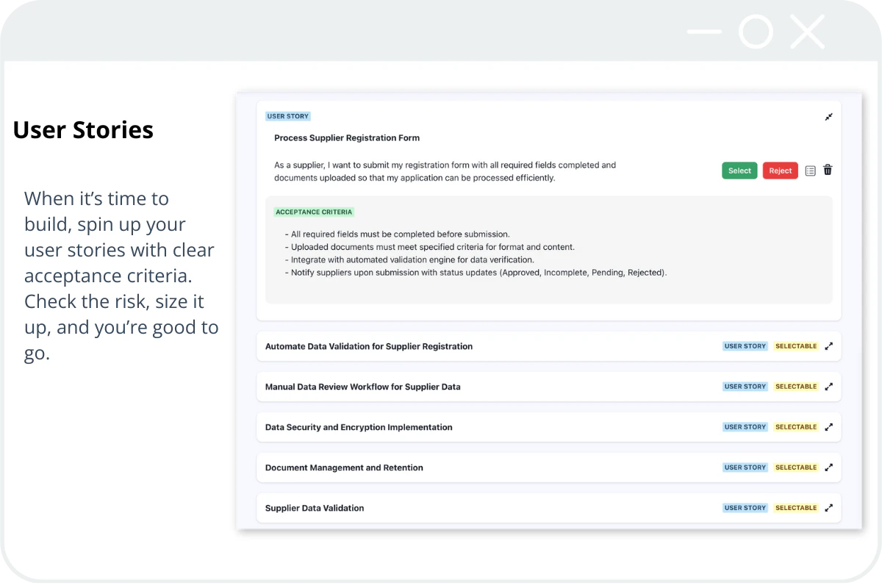Expand Manual Data Review Workflow story
The width and height of the screenshot is (882, 588).
coord(828,387)
